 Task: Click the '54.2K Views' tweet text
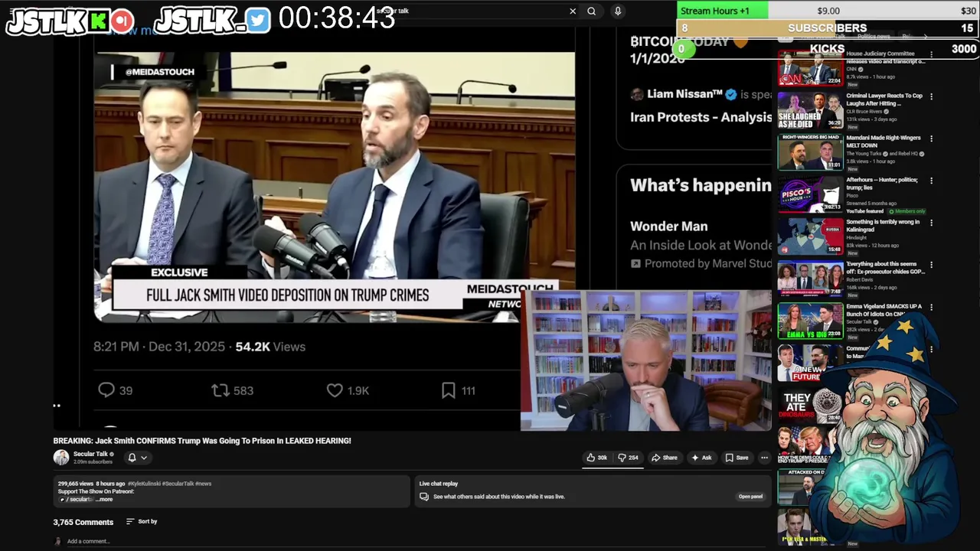[270, 347]
